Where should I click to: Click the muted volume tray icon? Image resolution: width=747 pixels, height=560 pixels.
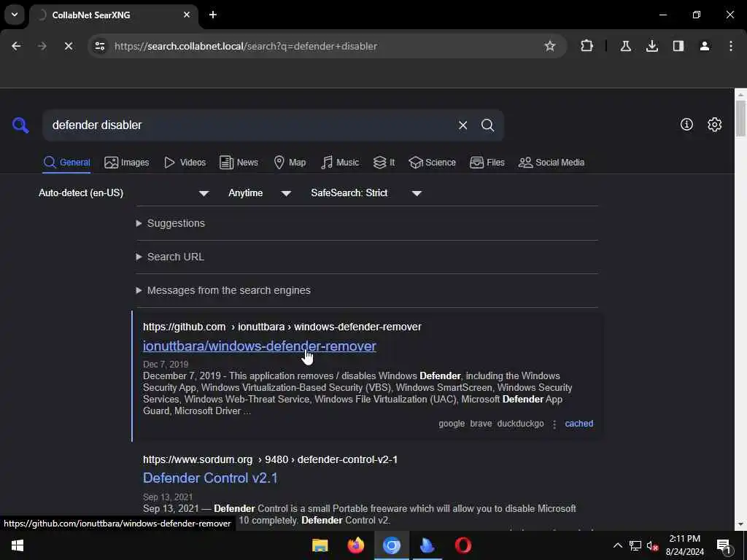(x=652, y=545)
